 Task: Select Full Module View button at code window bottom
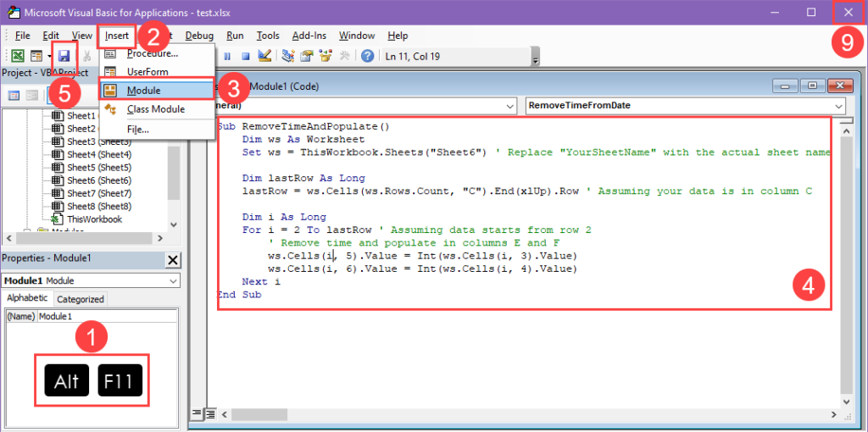click(210, 413)
